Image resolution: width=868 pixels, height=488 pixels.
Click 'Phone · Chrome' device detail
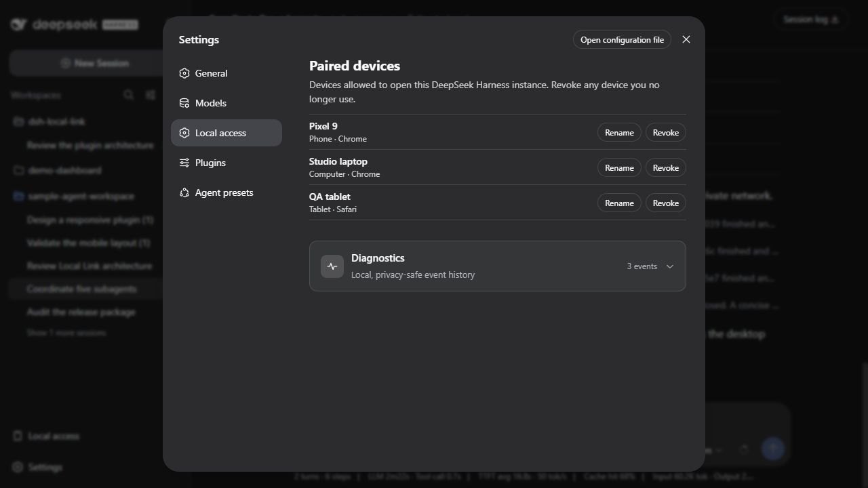click(x=338, y=139)
